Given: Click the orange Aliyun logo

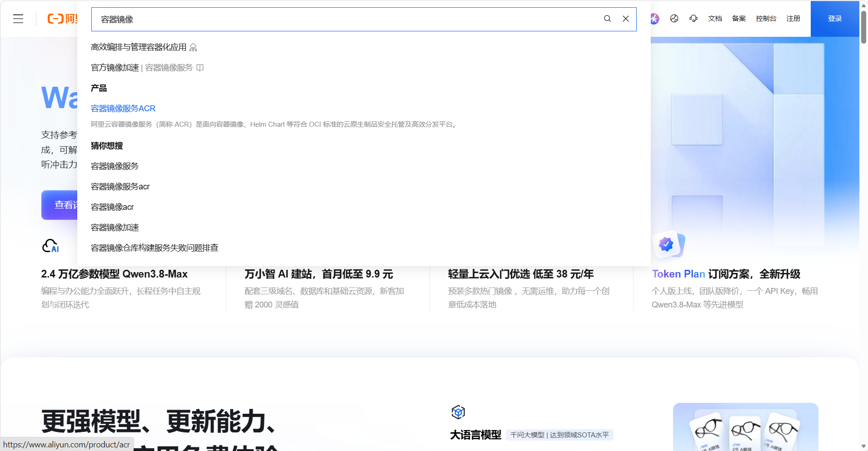Looking at the screenshot, I should [x=62, y=19].
